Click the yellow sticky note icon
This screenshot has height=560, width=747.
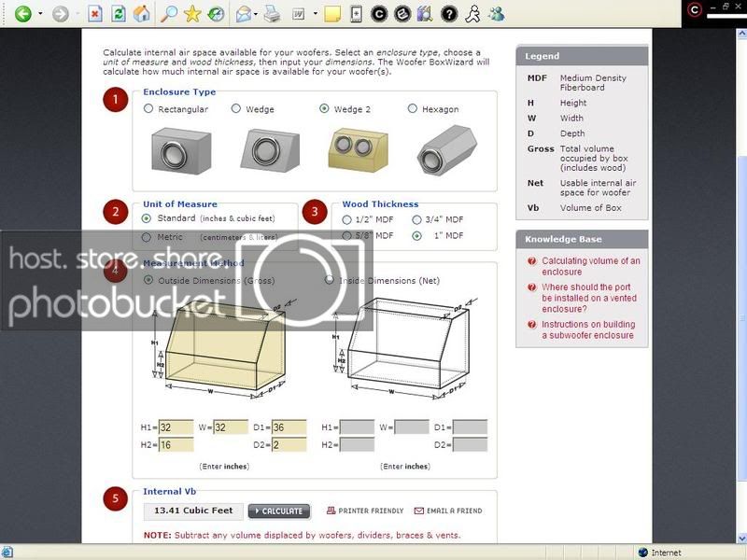click(x=332, y=14)
